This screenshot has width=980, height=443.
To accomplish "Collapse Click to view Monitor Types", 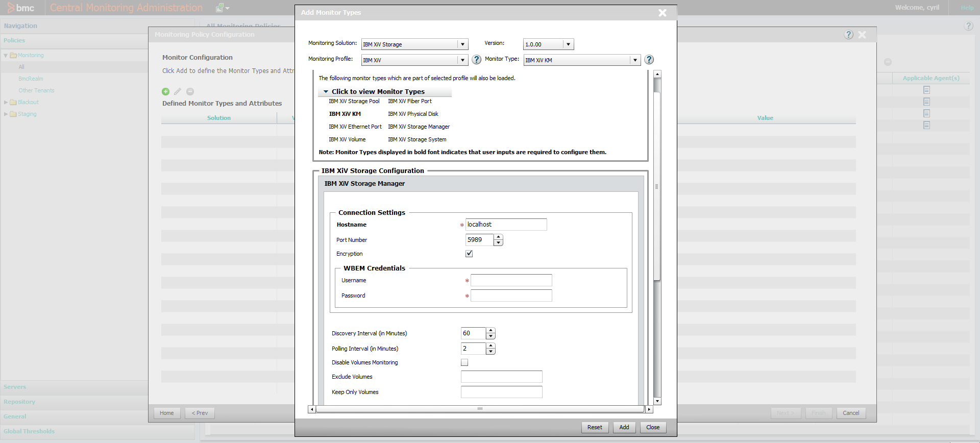I will tap(326, 92).
